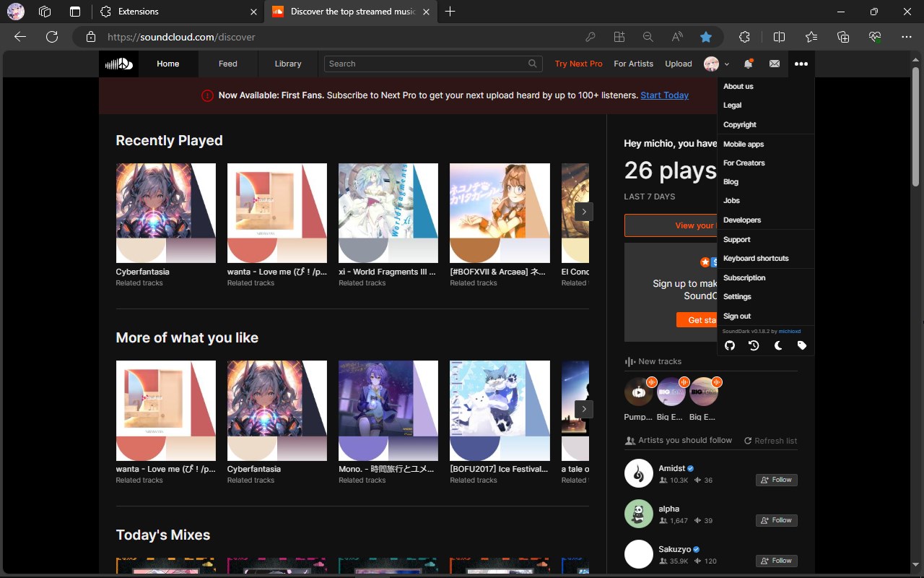The width and height of the screenshot is (924, 578).
Task: Follow the artist alpha
Action: [x=777, y=520]
